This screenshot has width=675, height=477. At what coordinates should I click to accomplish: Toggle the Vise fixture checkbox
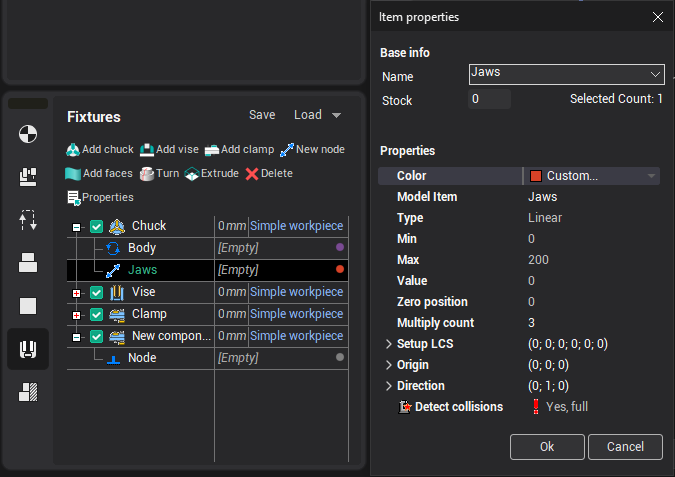[97, 292]
